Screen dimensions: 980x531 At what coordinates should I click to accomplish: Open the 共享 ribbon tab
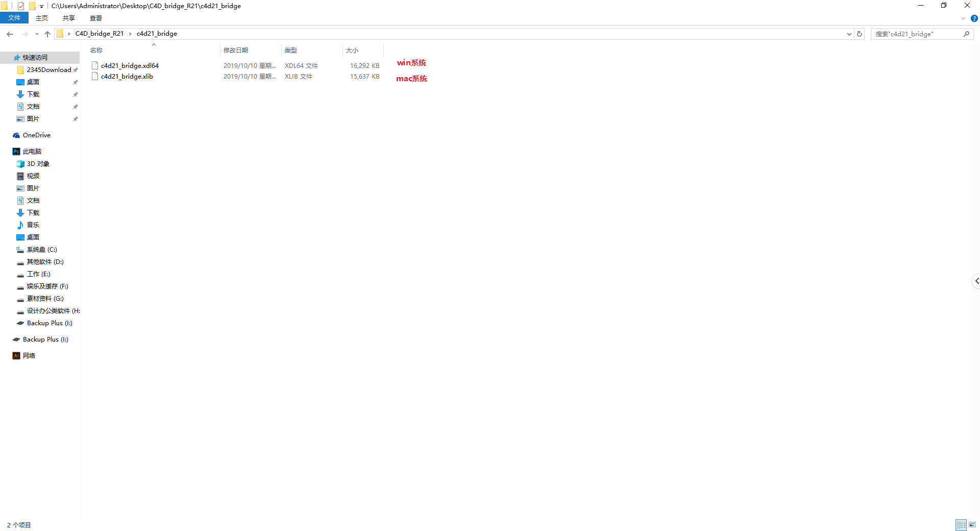pos(69,18)
